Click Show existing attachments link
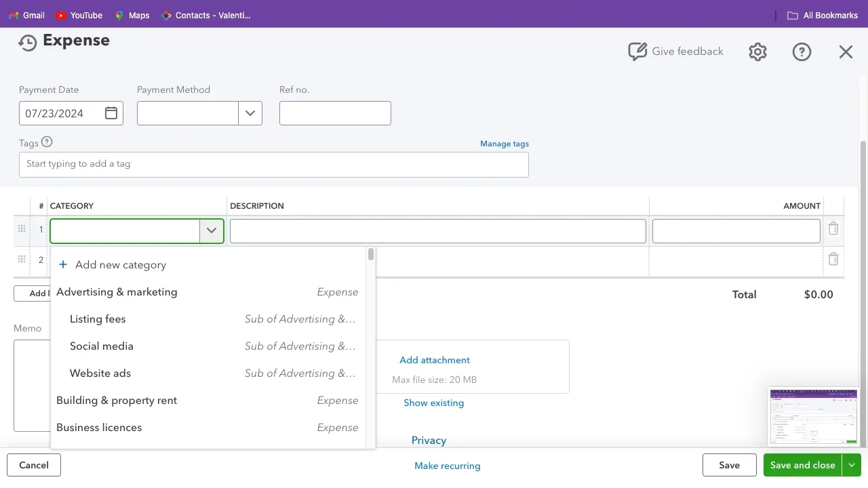 click(434, 403)
